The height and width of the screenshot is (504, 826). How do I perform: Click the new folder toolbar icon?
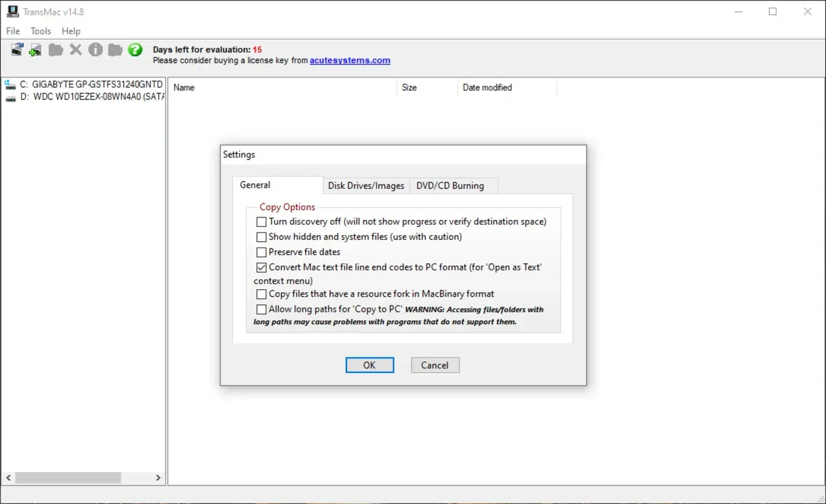coord(115,50)
